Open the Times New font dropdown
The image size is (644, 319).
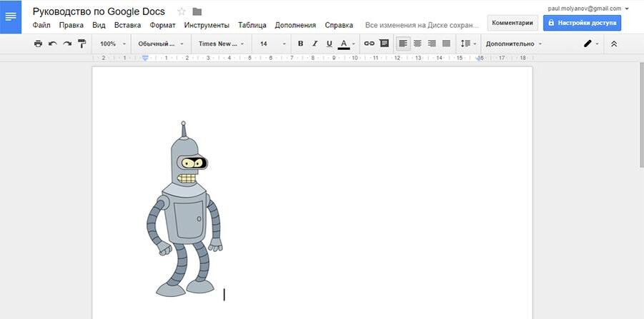point(221,44)
